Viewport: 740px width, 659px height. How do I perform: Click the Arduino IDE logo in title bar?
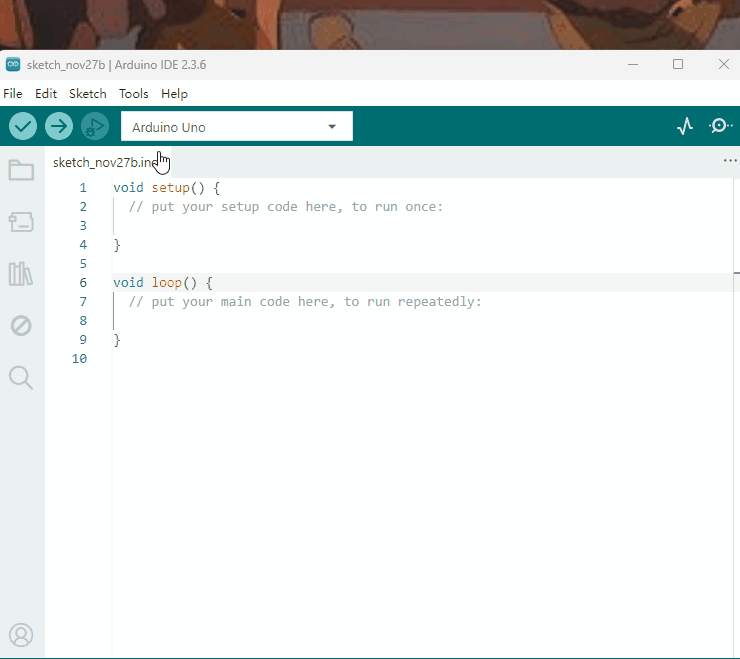pos(13,65)
